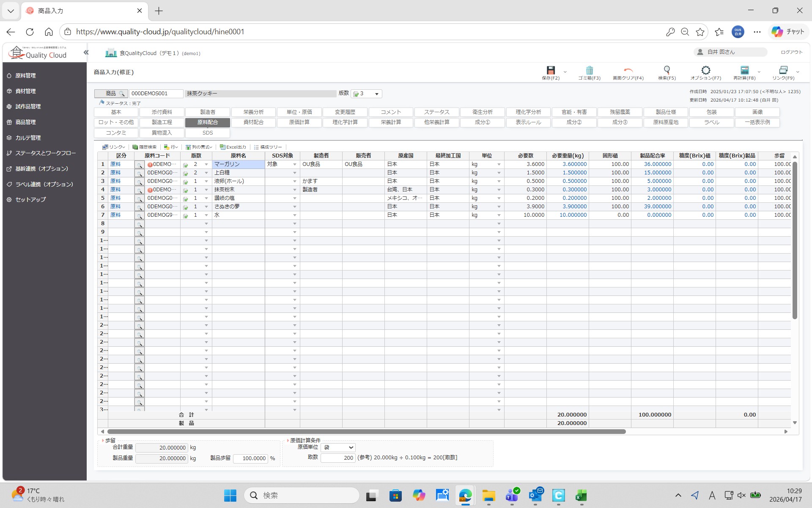Click the 保存(F2) save icon
This screenshot has width=812, height=508.
pos(550,70)
